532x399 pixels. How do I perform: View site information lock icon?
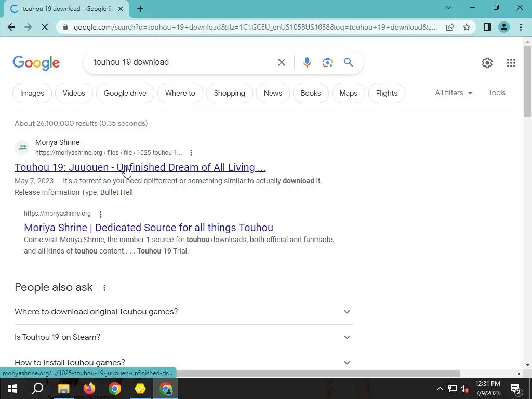pos(66,27)
